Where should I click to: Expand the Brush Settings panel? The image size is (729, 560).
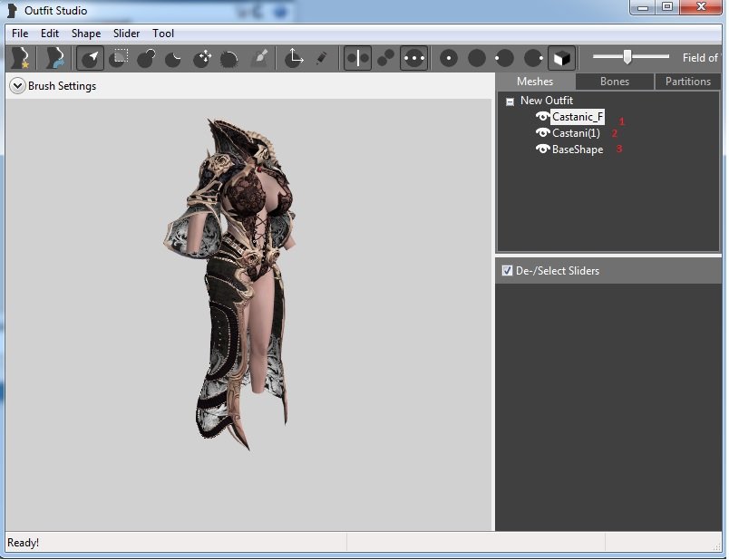pos(17,86)
